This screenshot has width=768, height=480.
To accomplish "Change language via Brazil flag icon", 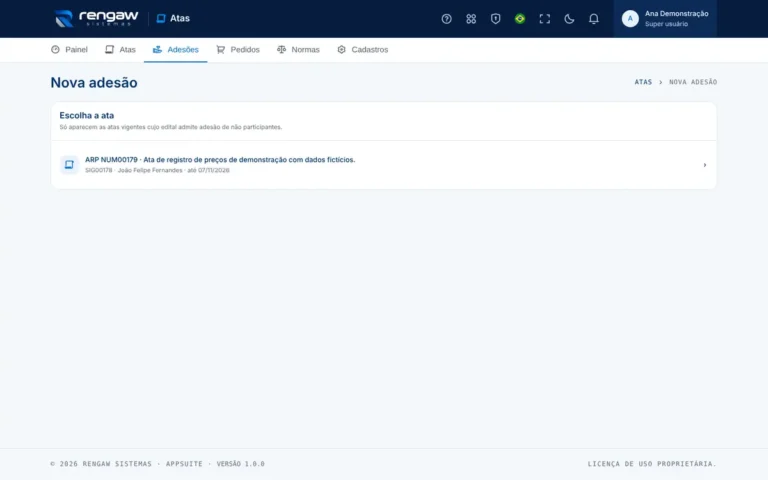I will pyautogui.click(x=520, y=19).
